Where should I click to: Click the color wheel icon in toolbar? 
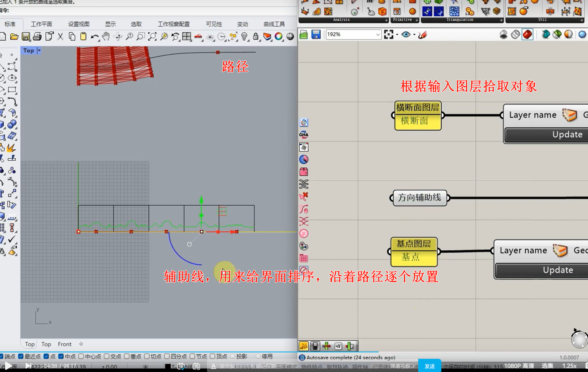[279, 36]
